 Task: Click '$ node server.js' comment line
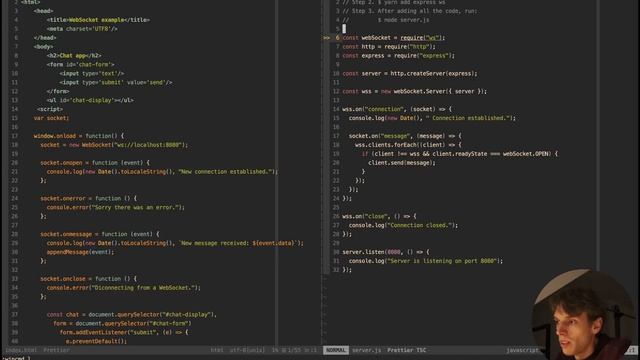(x=386, y=20)
